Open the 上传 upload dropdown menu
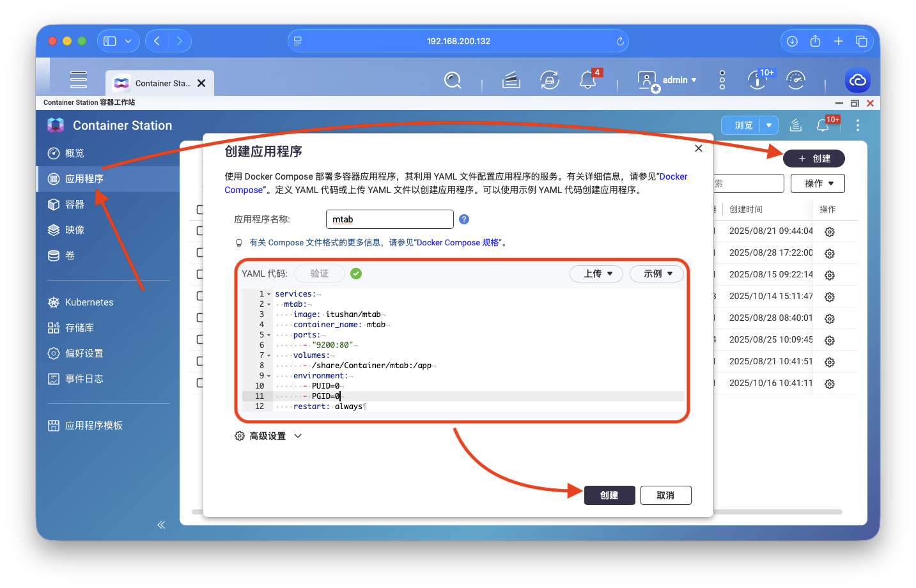916x588 pixels. click(596, 274)
